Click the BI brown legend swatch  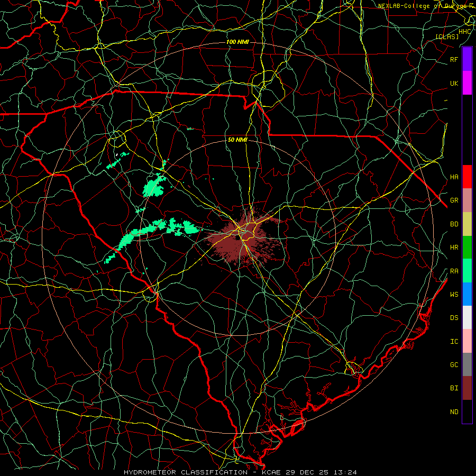coord(467,388)
